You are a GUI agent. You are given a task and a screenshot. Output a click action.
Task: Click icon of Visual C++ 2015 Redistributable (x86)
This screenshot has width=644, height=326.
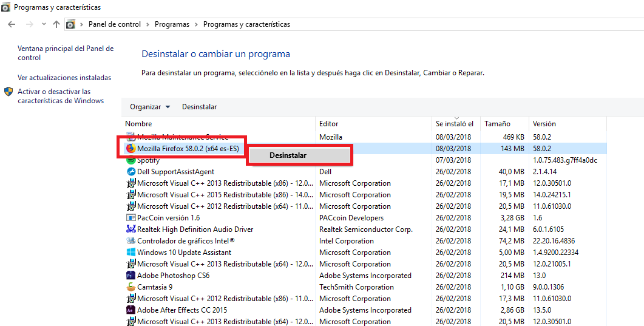pos(130,195)
